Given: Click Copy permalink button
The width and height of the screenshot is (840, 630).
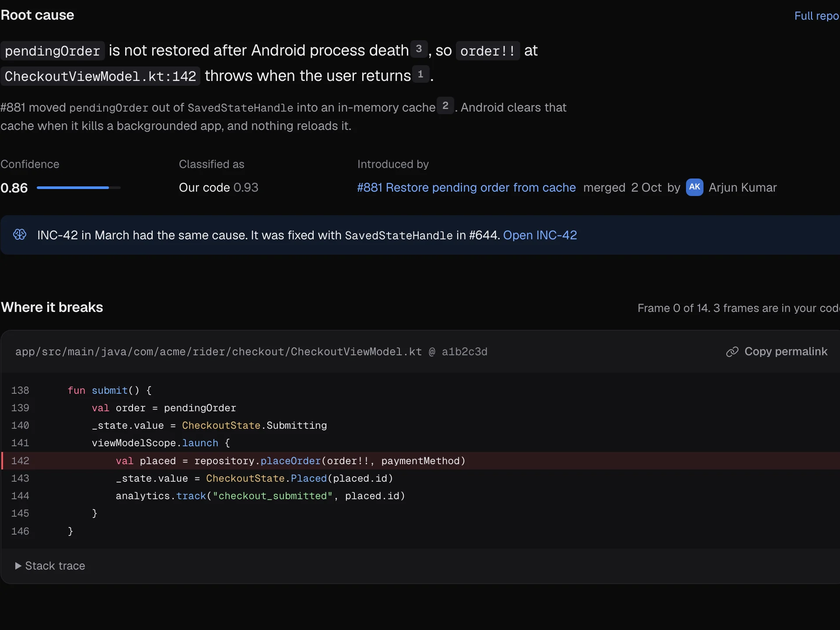Looking at the screenshot, I should [x=777, y=352].
